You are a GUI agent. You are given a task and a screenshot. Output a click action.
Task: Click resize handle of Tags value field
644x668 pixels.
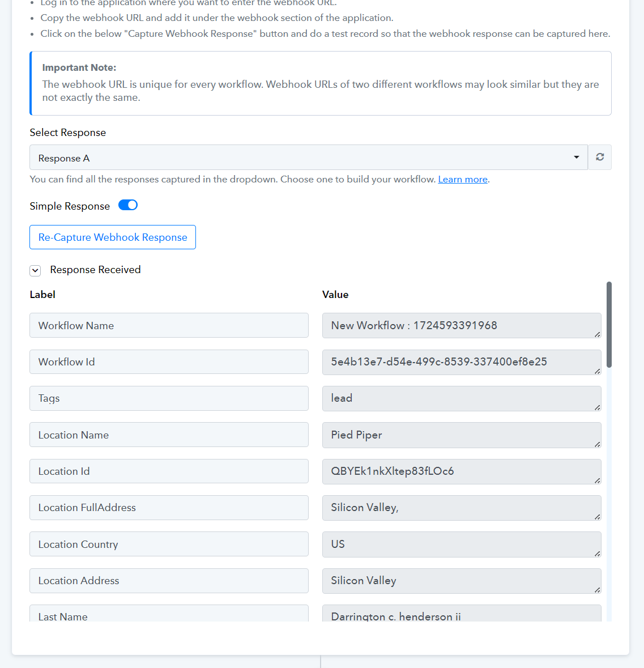pos(597,407)
